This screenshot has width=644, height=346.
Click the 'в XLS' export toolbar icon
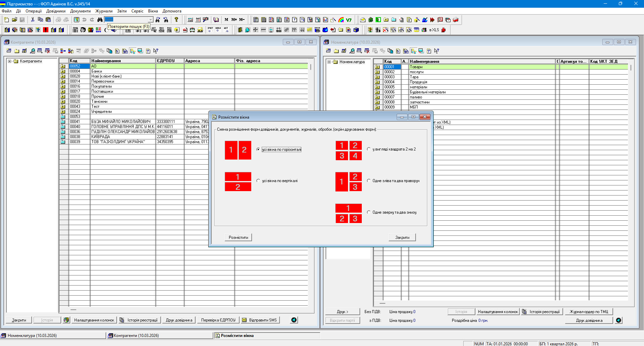click(434, 30)
